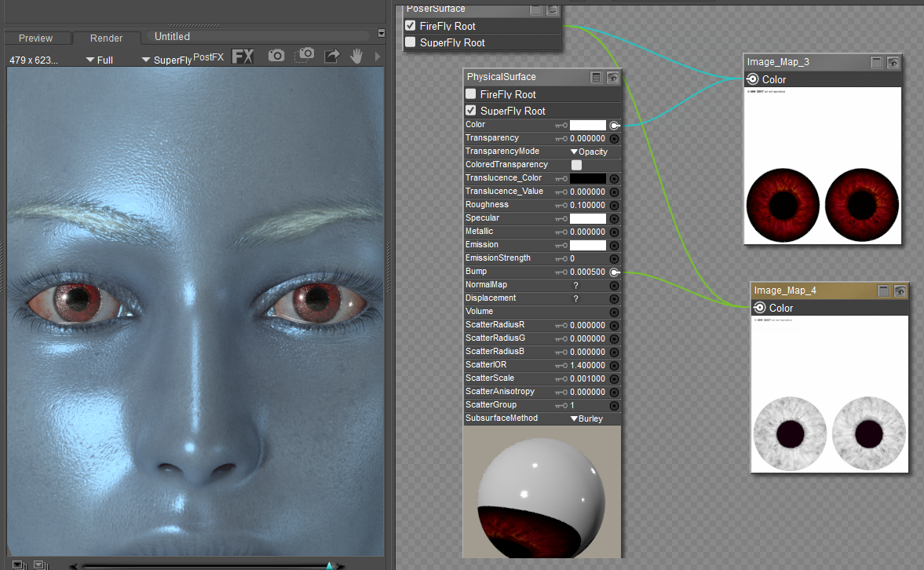This screenshot has width=924, height=570.
Task: Toggle PoserSurface node preview eye icon
Action: [x=552, y=9]
